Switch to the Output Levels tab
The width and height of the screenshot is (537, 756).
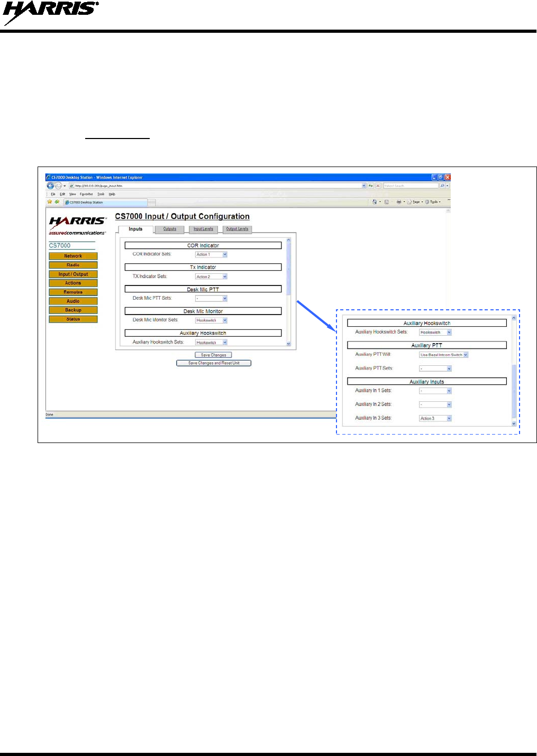(x=237, y=229)
